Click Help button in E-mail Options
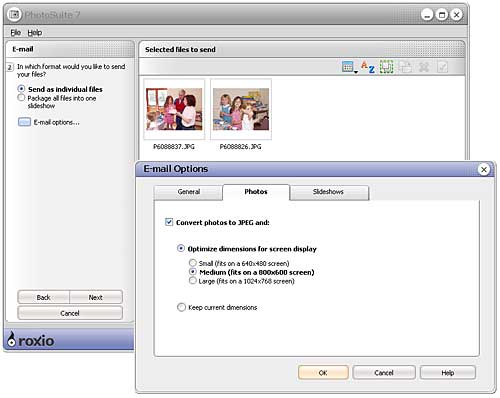Image resolution: width=500 pixels, height=398 pixels. coord(448,373)
